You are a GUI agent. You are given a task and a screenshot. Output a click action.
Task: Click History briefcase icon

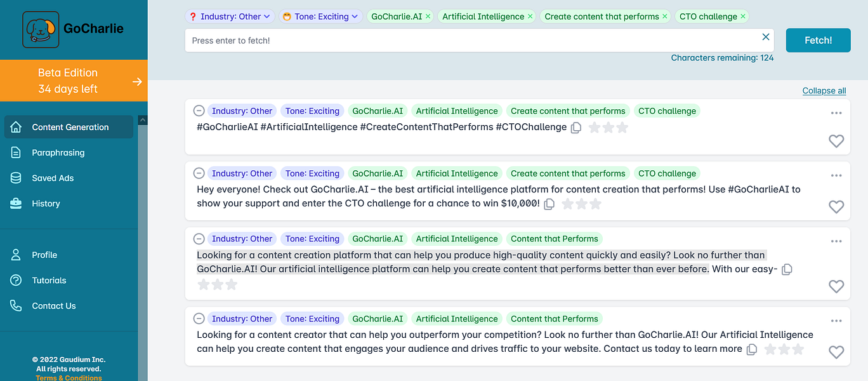point(16,203)
